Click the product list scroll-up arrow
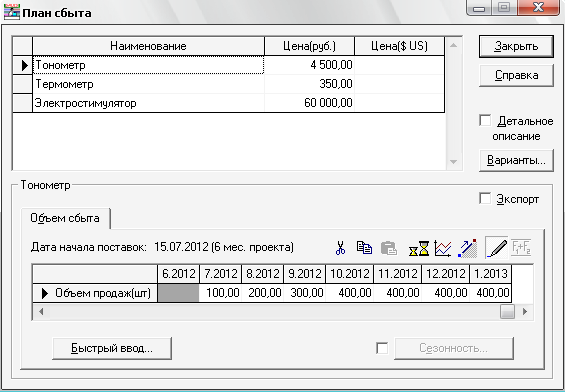Viewport: 565px width, 392px height. [454, 45]
